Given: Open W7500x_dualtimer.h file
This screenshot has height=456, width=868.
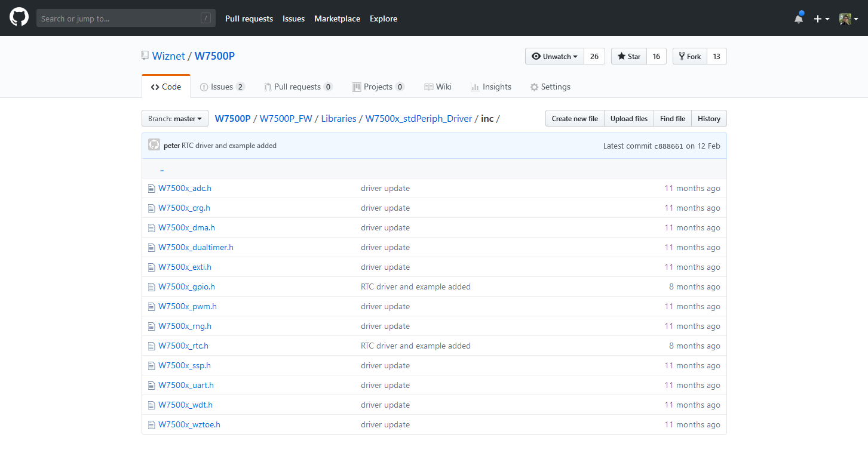Looking at the screenshot, I should click(196, 248).
